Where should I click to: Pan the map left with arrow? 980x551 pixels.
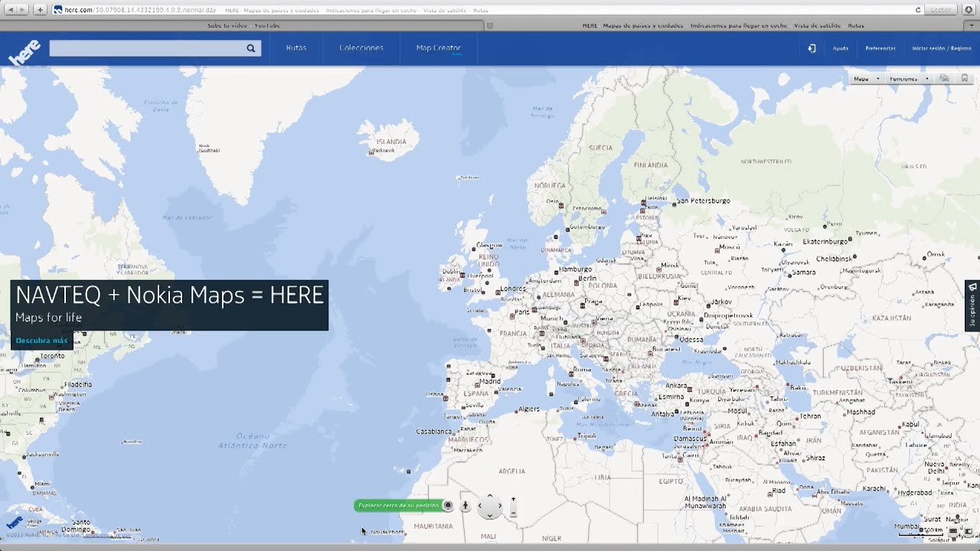click(480, 506)
